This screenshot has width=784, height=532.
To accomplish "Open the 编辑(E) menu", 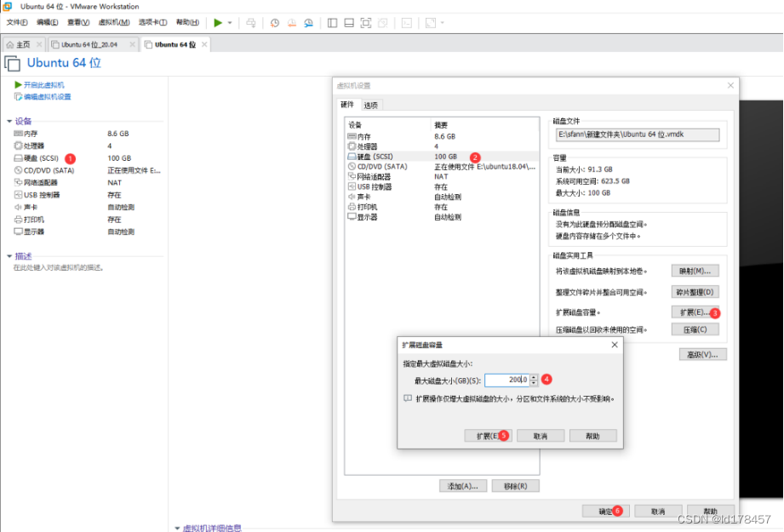I will (48, 22).
